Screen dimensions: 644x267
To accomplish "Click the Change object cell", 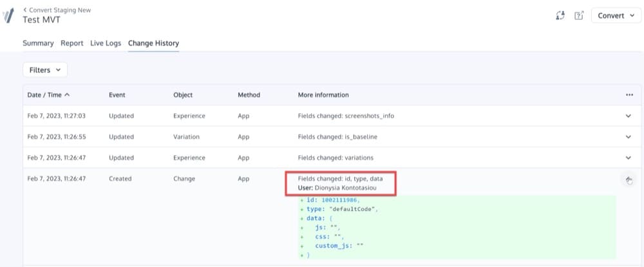I will point(184,178).
